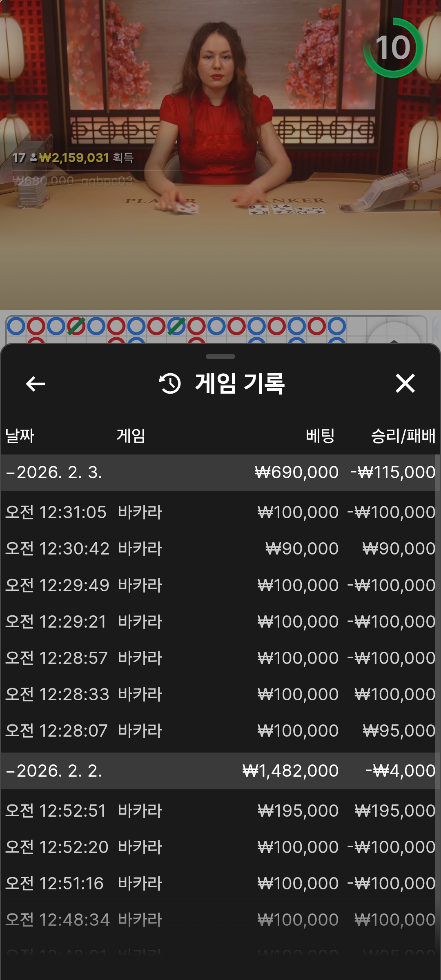This screenshot has width=441, height=980.
Task: Open the 오전 12:31:05 바카라 round details
Action: coord(220,512)
